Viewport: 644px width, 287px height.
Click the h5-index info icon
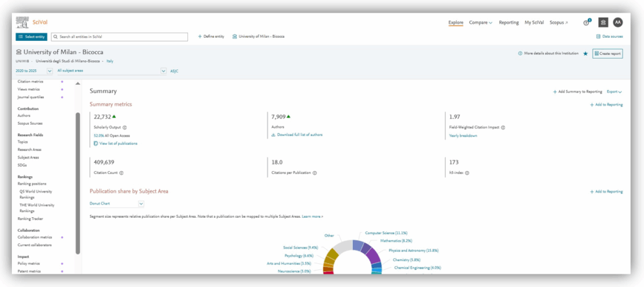click(467, 173)
